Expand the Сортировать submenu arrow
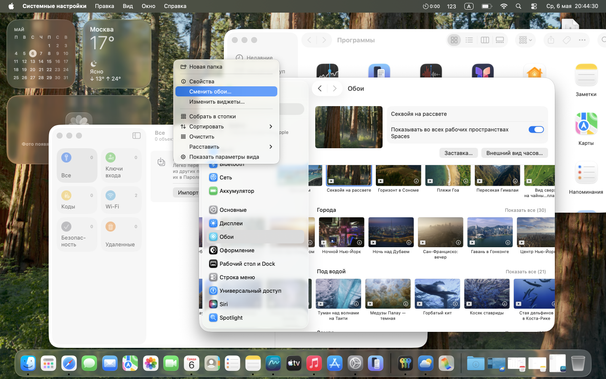This screenshot has width=606, height=379. [271, 126]
